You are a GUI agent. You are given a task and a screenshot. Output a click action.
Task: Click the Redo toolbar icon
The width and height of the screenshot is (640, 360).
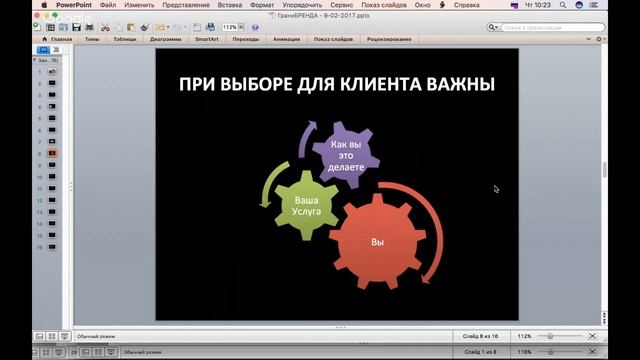[178, 27]
